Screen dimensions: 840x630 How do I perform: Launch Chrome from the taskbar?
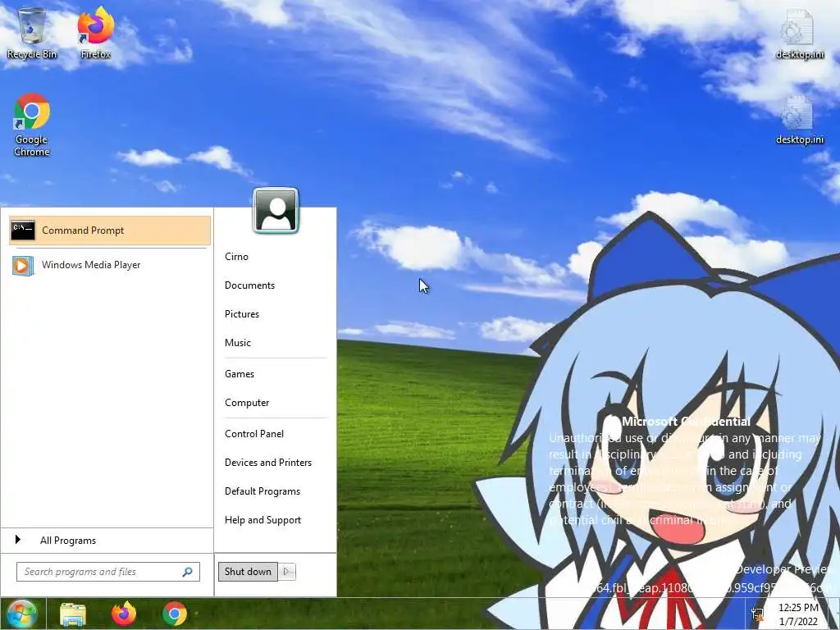tap(175, 614)
